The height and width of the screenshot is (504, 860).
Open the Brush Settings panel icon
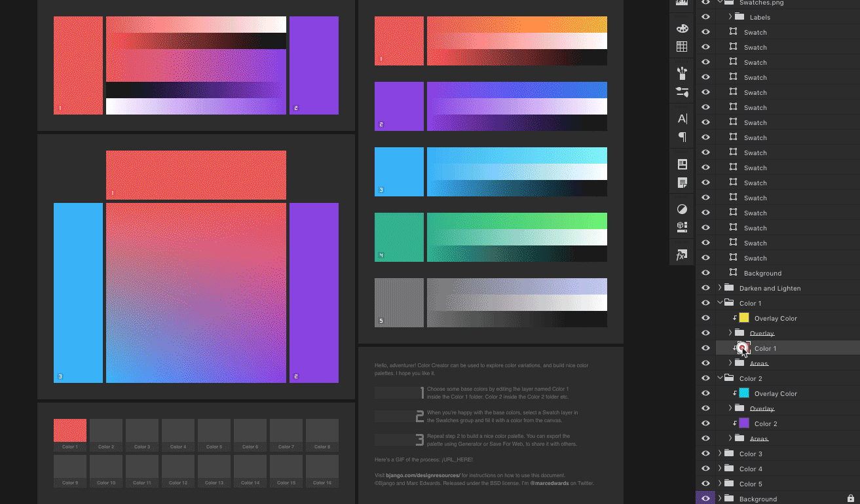pos(682,92)
